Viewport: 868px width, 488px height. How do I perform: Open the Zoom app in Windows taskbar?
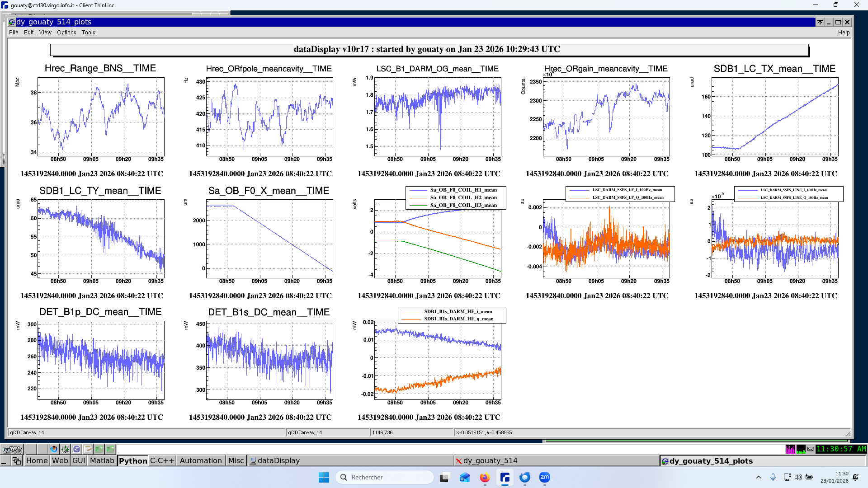pyautogui.click(x=544, y=477)
